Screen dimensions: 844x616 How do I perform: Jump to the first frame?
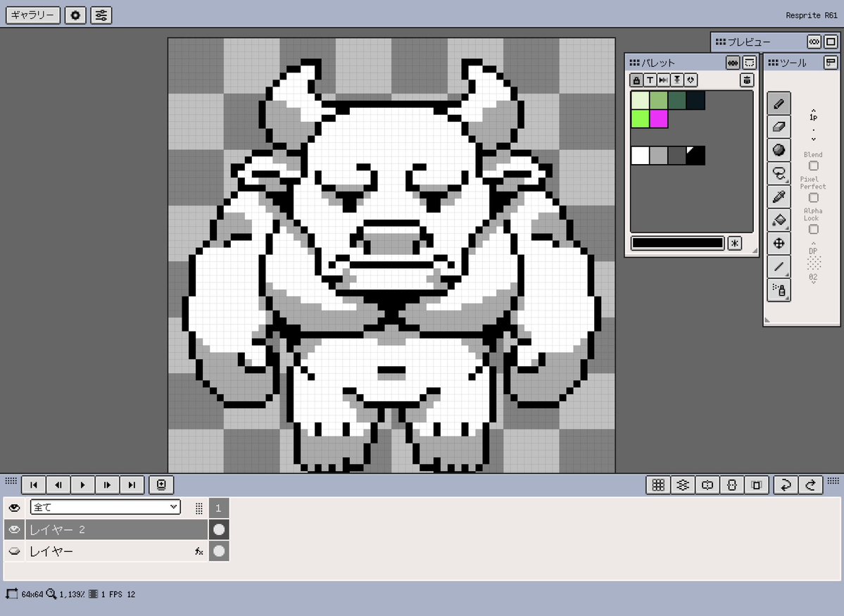point(33,484)
